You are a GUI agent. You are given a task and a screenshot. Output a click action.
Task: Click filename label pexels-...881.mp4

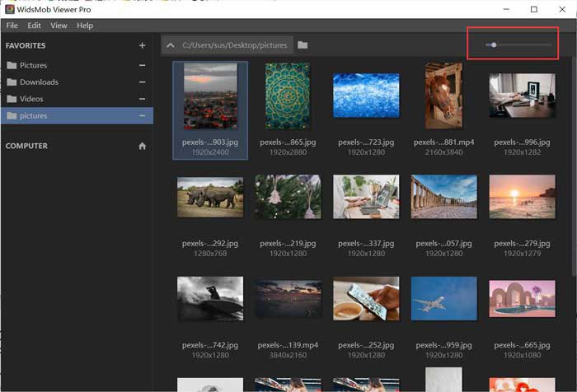click(443, 142)
